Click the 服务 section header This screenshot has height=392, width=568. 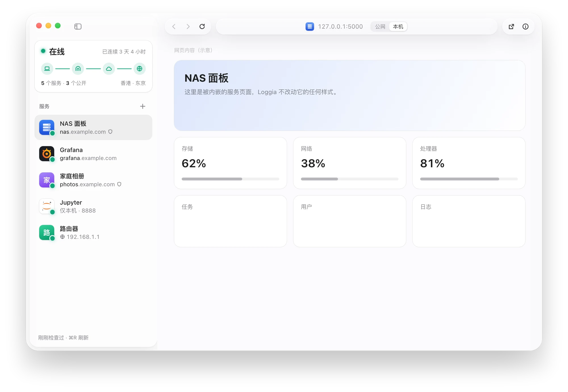[x=44, y=106]
